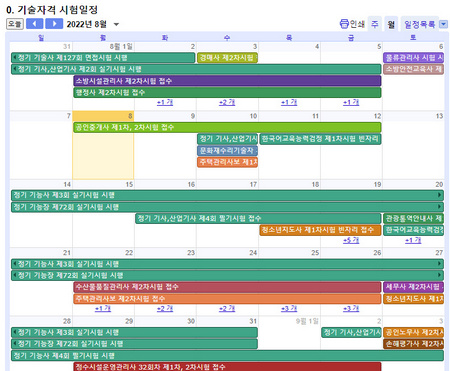Open event 한국어교육능력검정 제1차시험 빈자리
Screen dimensions: 450x371
click(x=320, y=139)
